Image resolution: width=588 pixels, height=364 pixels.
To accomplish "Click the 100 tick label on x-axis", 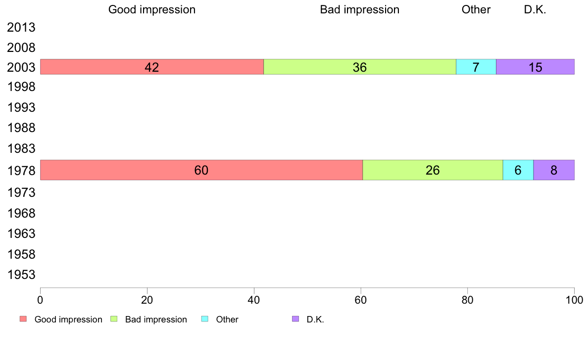I will tap(574, 300).
